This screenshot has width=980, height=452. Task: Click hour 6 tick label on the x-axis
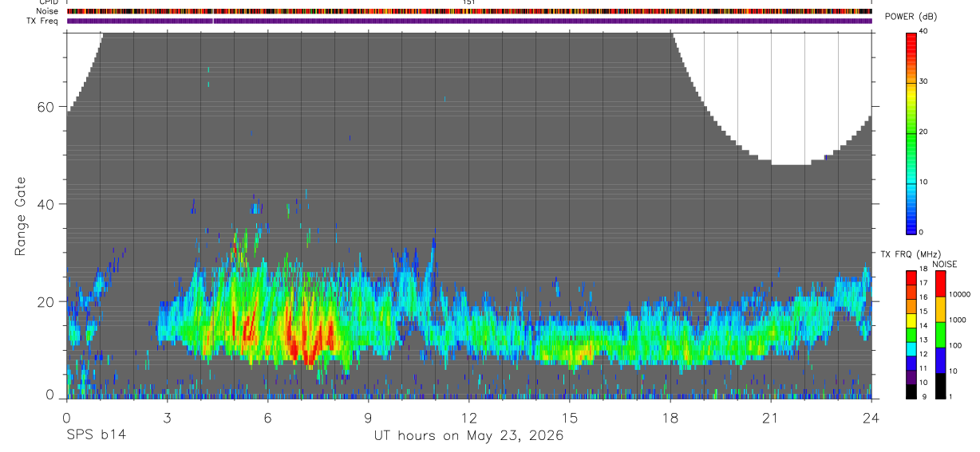267,418
